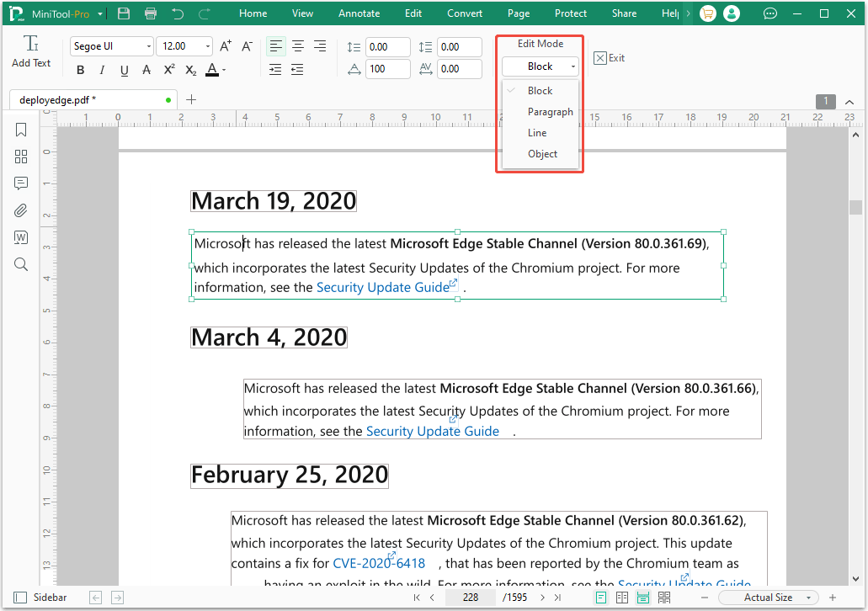Open the Protect tab
Screen dimensions: 868x611
point(571,13)
